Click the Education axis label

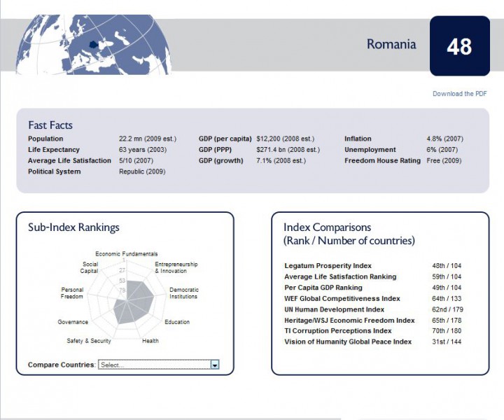(x=177, y=322)
